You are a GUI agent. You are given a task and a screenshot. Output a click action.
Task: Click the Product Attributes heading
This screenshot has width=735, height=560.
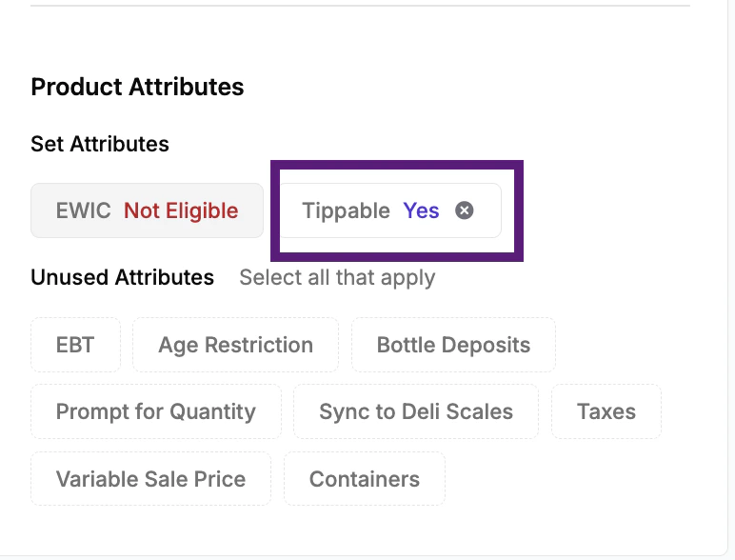pyautogui.click(x=137, y=87)
